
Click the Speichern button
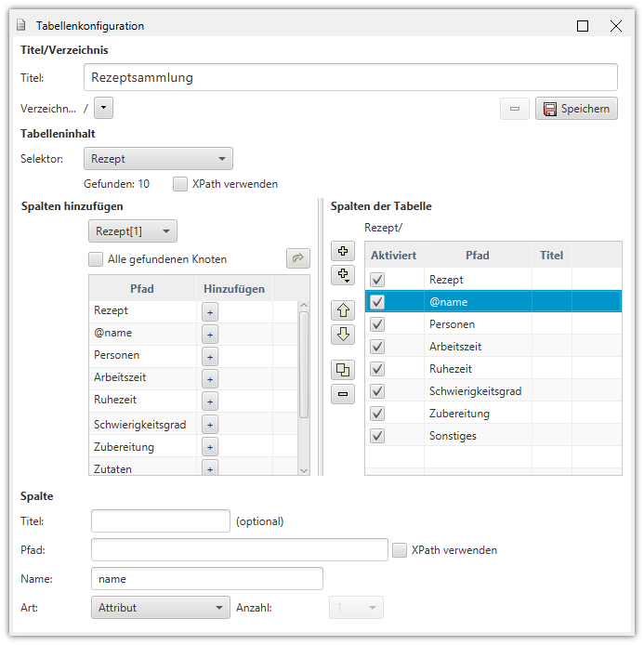[576, 109]
